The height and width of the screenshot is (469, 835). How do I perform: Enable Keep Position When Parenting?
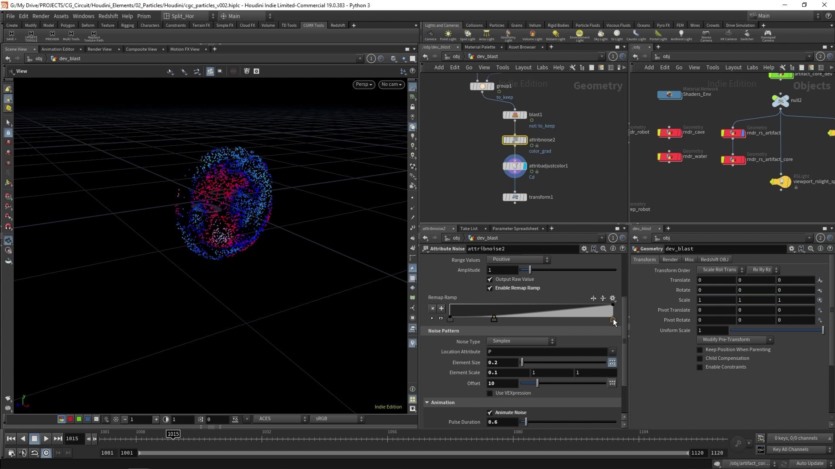[700, 350]
